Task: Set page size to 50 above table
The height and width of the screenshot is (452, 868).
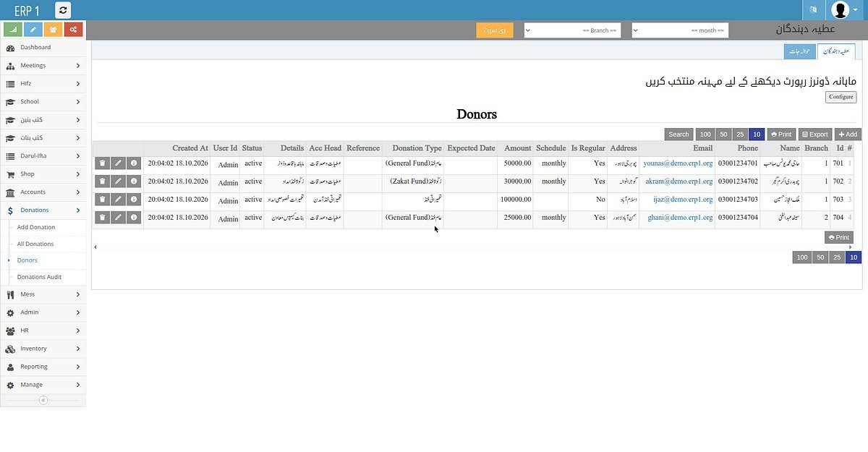Action: coord(723,135)
